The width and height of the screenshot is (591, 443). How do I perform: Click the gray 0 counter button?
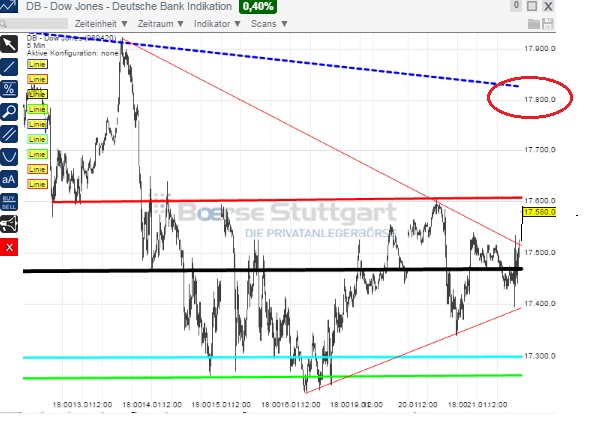516,5
